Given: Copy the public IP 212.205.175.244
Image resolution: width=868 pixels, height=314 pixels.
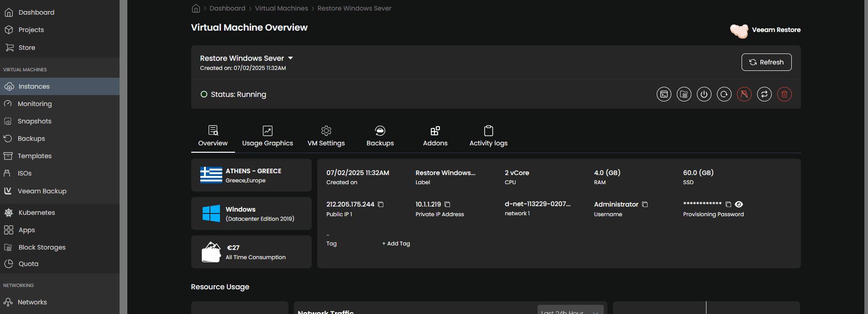Looking at the screenshot, I should pyautogui.click(x=381, y=204).
